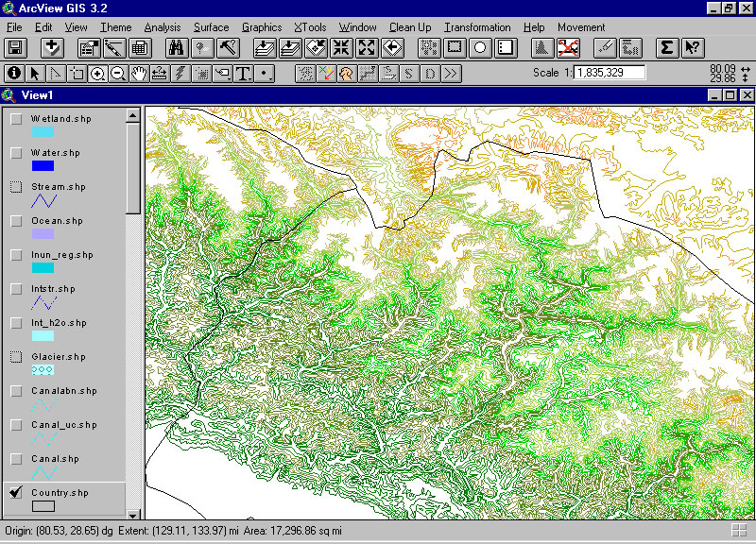
Task: Uncheck the Country.shp theme
Action: point(16,493)
